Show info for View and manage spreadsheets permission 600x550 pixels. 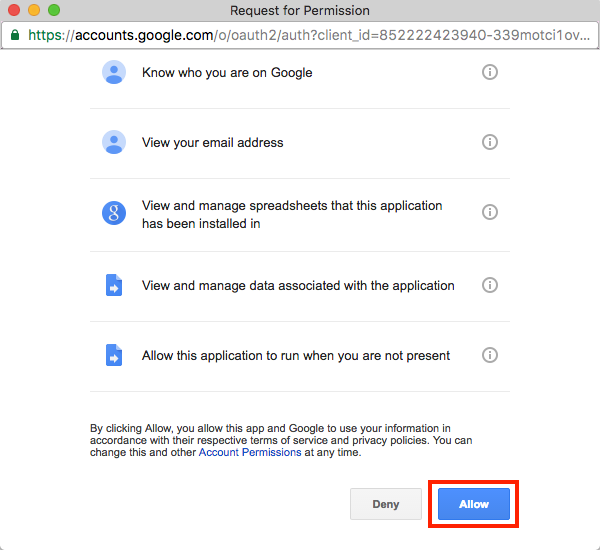pyautogui.click(x=490, y=212)
